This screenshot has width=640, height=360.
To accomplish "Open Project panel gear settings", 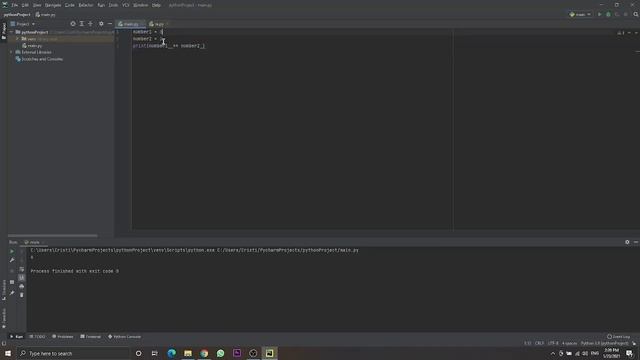I will coord(101,24).
